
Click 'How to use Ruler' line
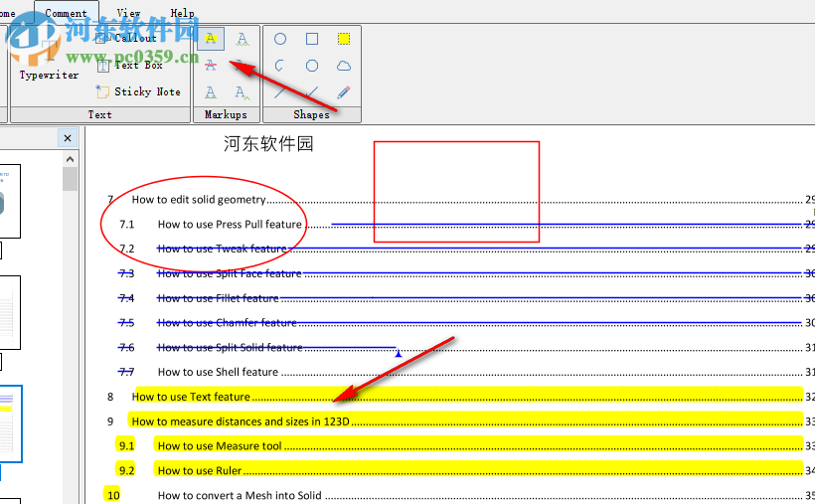tap(200, 471)
